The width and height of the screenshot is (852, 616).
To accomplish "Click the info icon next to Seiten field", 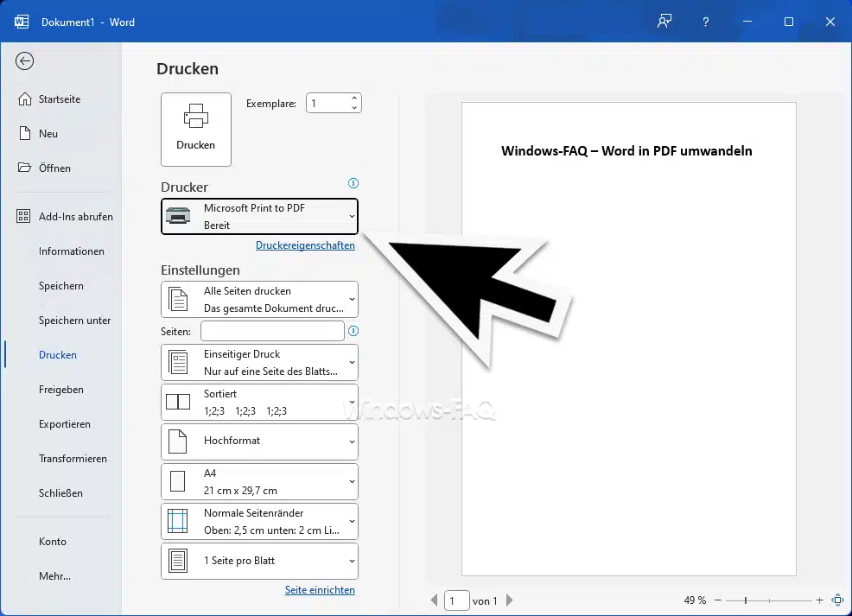I will [x=353, y=331].
